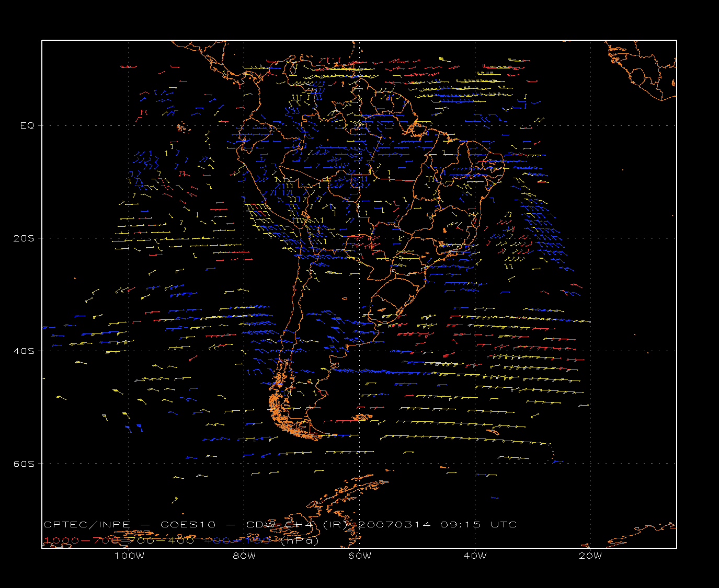Click the 60S latitude label
Image resolution: width=719 pixels, height=588 pixels.
coord(24,464)
